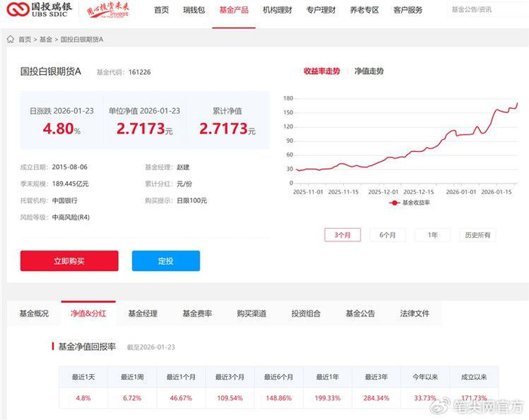
Task: Click 首页 breadcrumb link
Action: 25,39
